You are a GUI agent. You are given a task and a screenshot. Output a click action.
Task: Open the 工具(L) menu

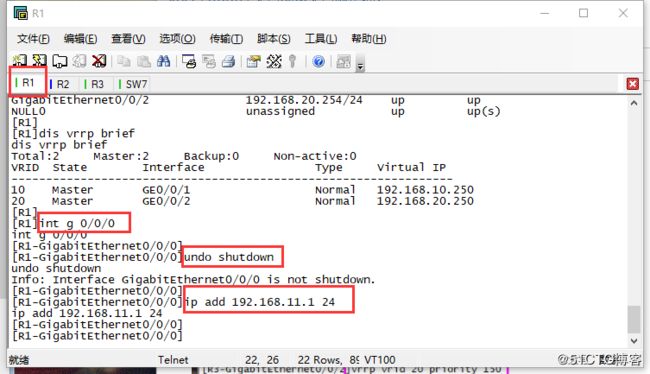coord(321,39)
